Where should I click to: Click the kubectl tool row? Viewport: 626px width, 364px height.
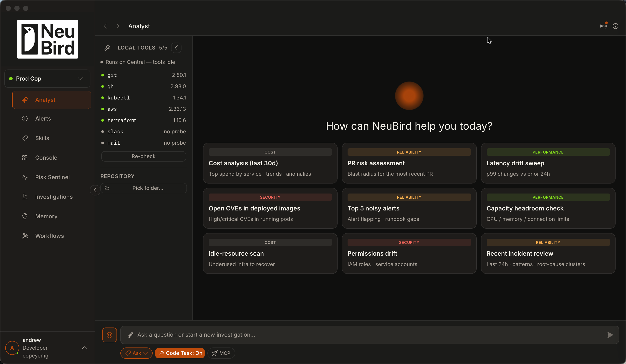pyautogui.click(x=143, y=98)
